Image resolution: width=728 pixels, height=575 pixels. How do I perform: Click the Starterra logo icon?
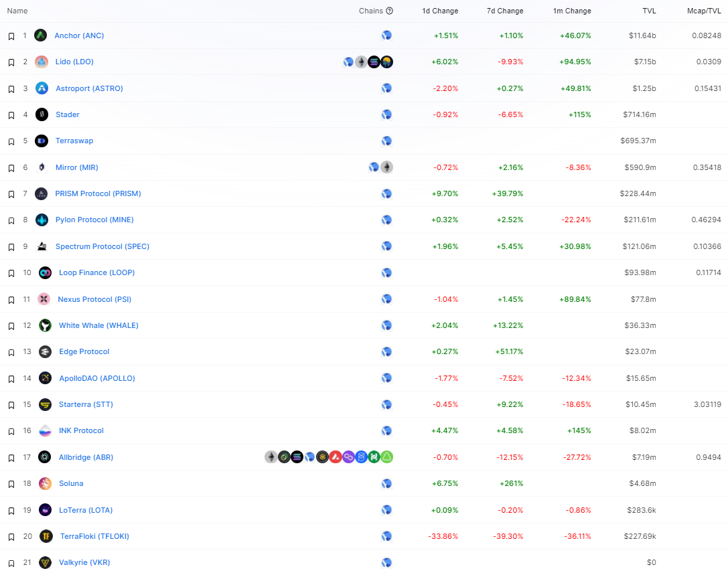click(x=45, y=404)
